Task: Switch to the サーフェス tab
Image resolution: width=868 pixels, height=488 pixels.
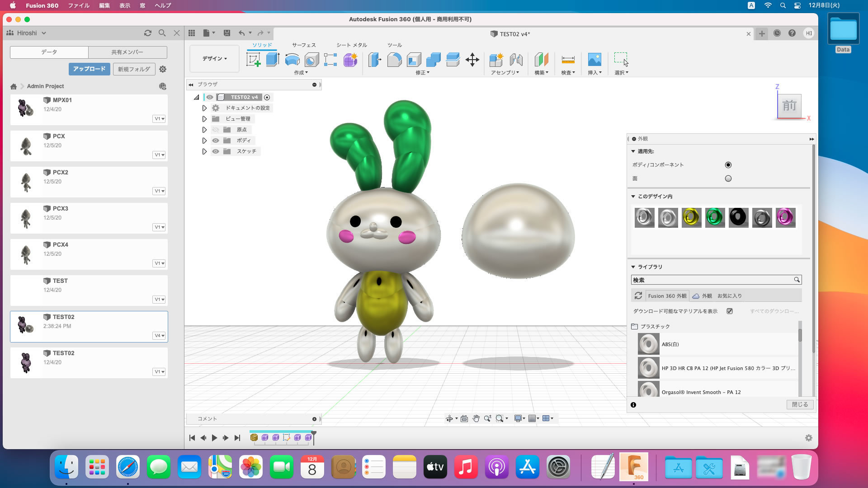Action: pos(303,45)
